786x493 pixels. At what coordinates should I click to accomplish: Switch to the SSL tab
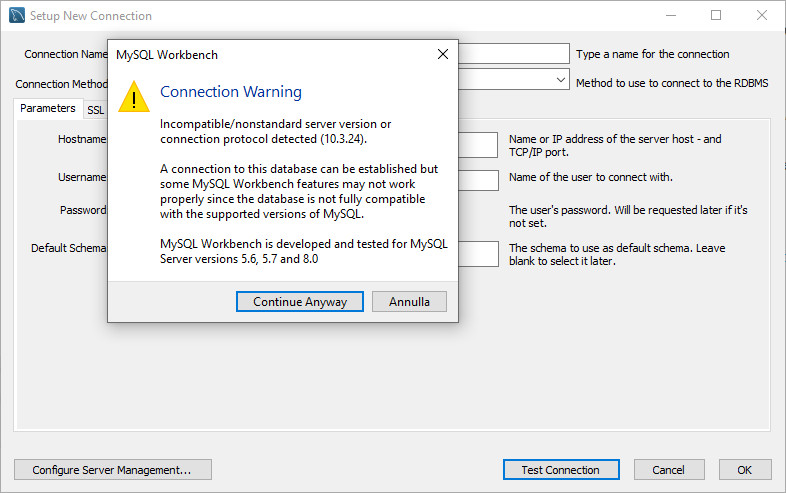tap(95, 110)
